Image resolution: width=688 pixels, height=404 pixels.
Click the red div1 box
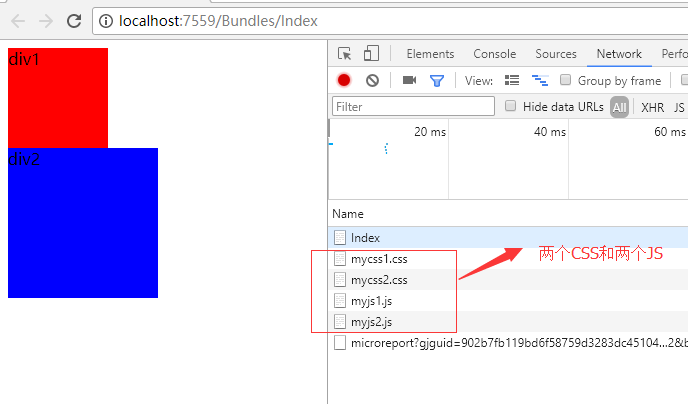tap(58, 98)
